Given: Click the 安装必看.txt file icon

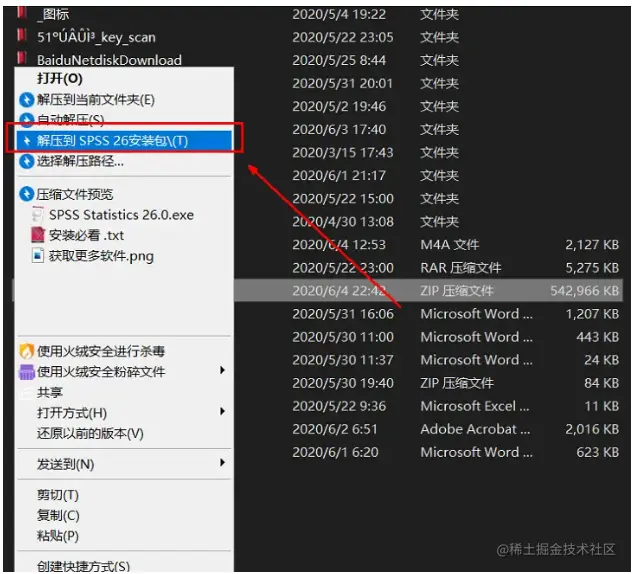Looking at the screenshot, I should point(37,235).
